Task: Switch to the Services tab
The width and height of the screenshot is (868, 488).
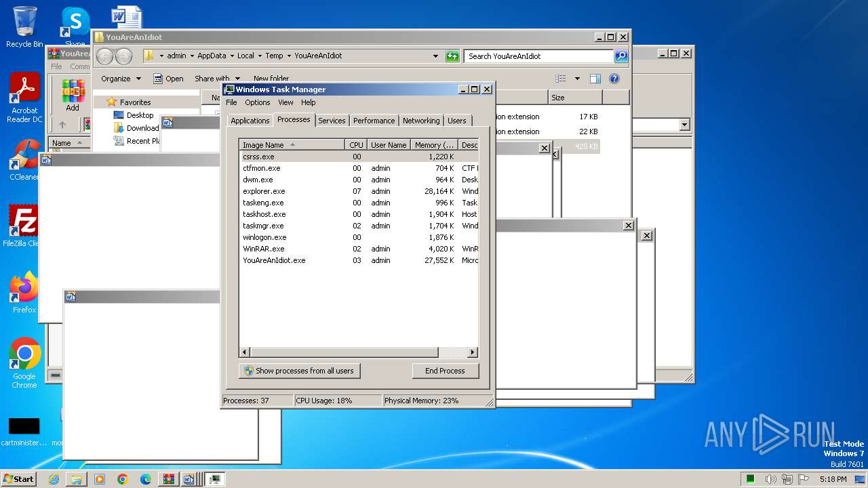Action: tap(332, 121)
